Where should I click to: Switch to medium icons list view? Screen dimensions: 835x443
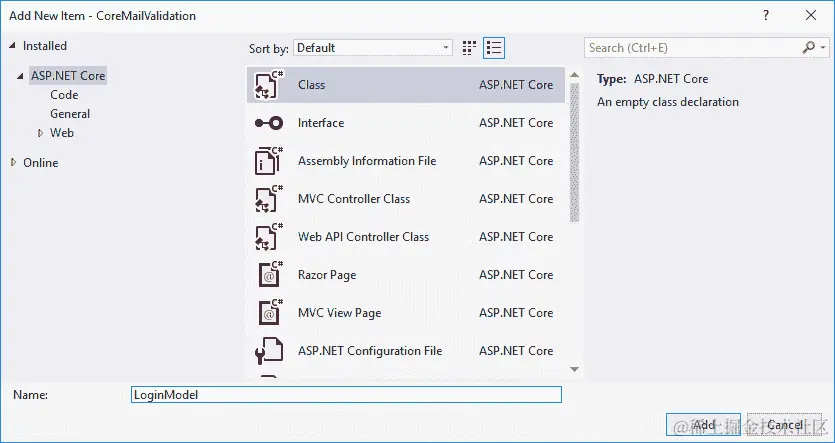[494, 48]
